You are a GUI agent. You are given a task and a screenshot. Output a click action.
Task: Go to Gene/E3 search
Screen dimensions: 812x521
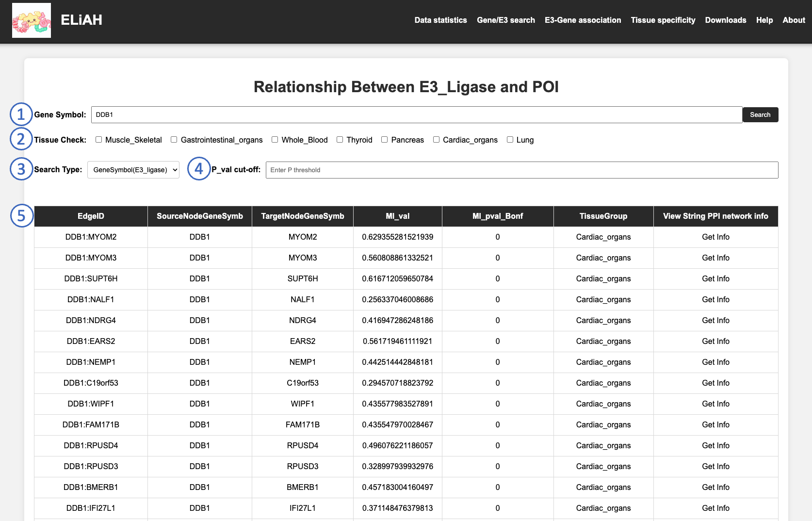point(506,20)
